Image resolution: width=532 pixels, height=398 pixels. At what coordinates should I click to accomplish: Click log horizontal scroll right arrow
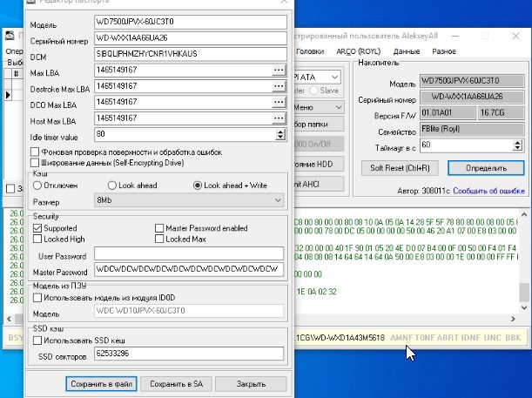[513, 319]
